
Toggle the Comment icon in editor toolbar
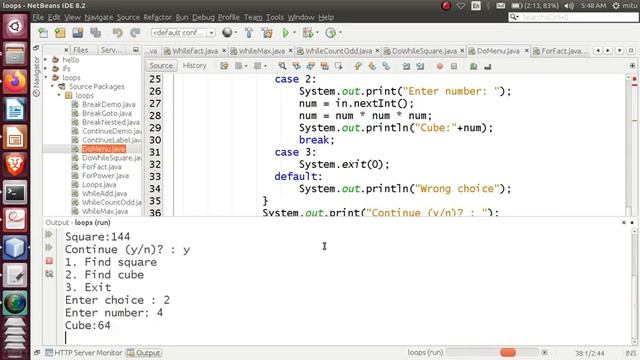click(473, 66)
